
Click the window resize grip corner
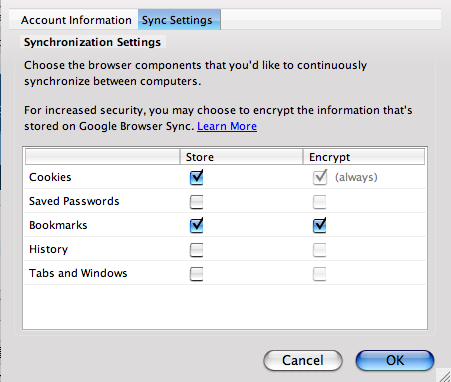point(444,376)
